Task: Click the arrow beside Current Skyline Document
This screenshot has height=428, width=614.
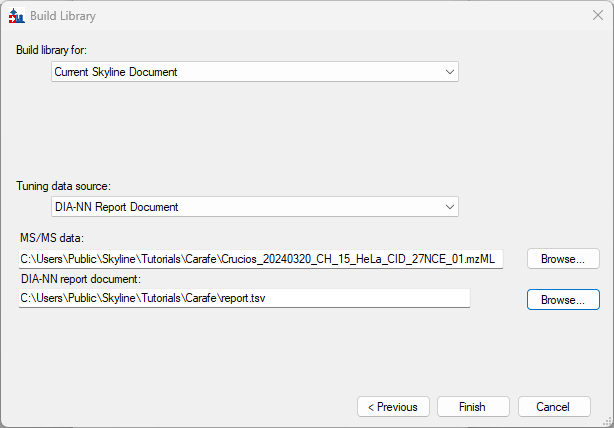Action: coord(449,72)
